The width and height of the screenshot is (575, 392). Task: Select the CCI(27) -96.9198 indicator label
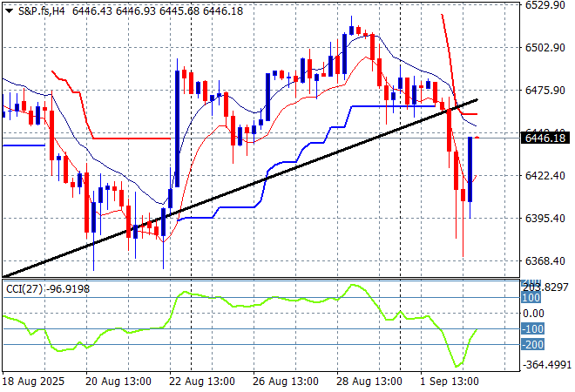click(x=48, y=289)
